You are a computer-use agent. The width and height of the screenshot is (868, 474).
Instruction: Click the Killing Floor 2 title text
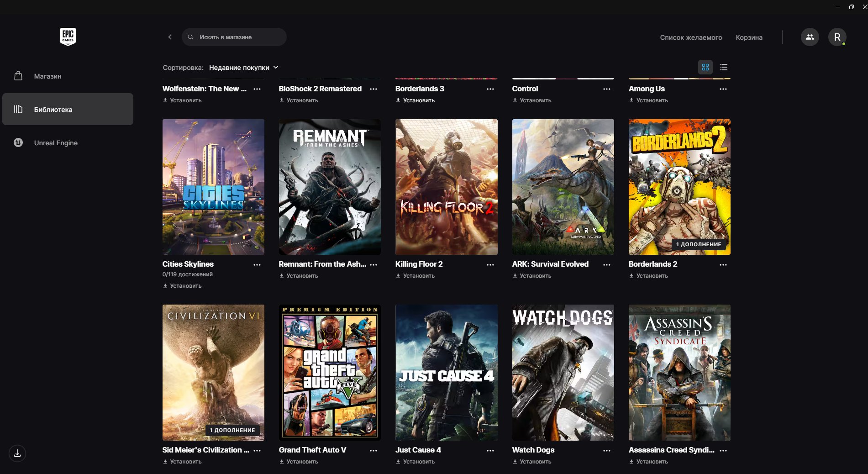pos(419,264)
